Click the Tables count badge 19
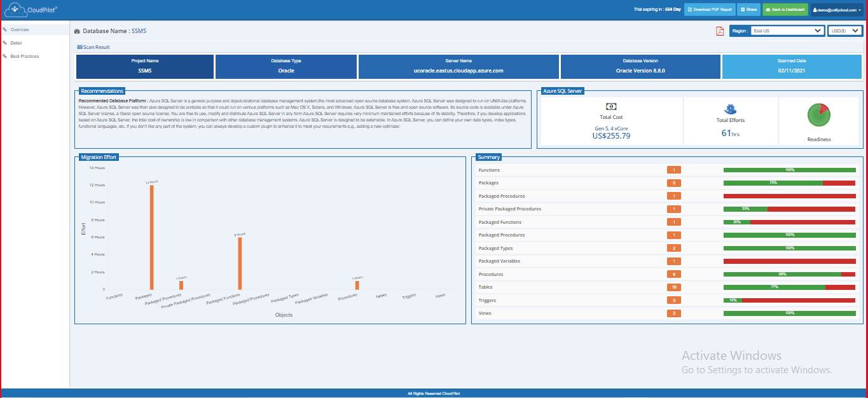 [x=674, y=287]
